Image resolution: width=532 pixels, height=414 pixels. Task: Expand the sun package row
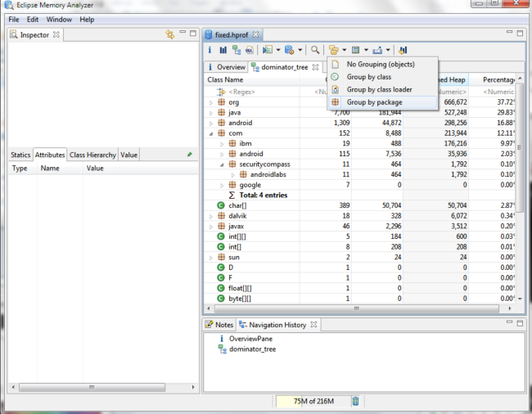tap(211, 258)
